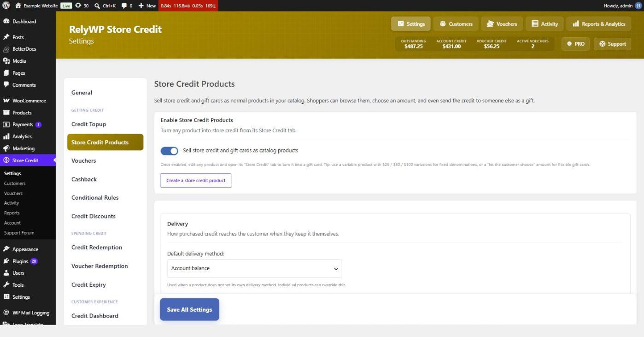The image size is (644, 337).
Task: Click the plus New icon
Action: click(x=141, y=6)
